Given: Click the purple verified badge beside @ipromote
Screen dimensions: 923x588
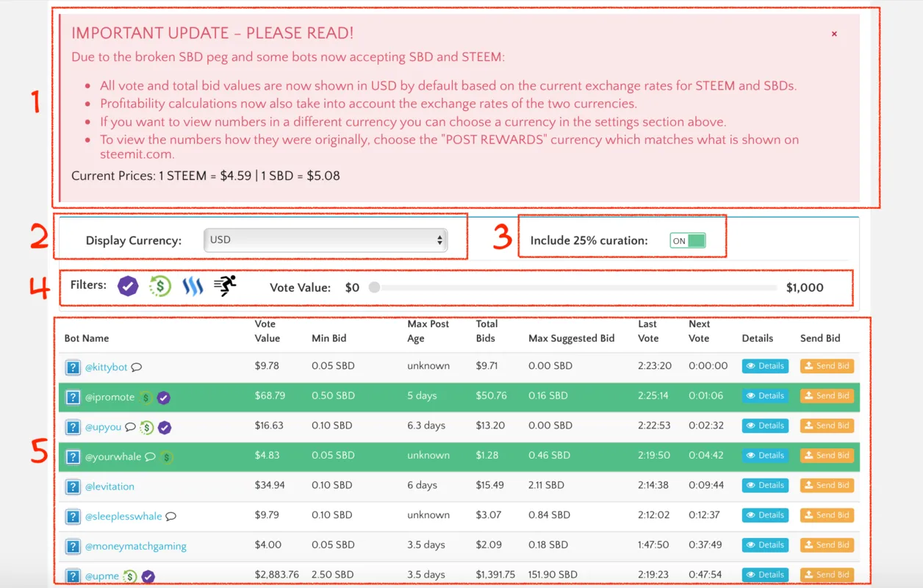Looking at the screenshot, I should click(x=164, y=398).
